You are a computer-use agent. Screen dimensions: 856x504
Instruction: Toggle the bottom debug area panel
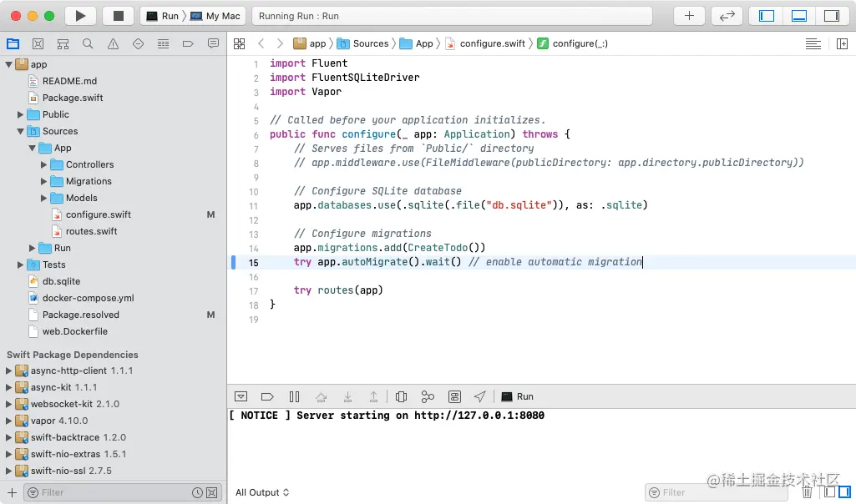coord(798,16)
